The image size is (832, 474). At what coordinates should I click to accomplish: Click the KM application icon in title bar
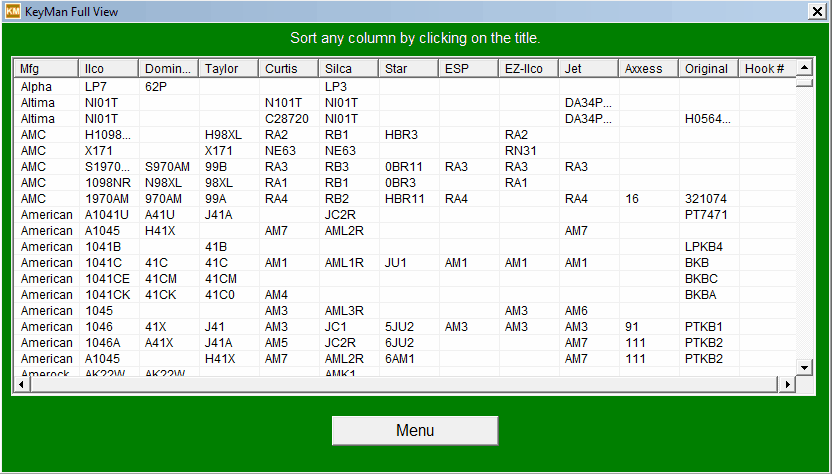13,11
